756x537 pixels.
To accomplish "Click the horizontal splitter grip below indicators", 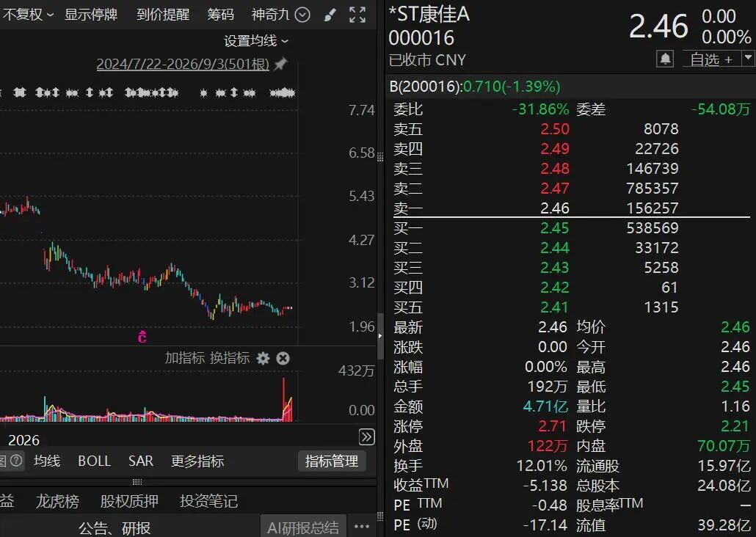I will coord(137,481).
